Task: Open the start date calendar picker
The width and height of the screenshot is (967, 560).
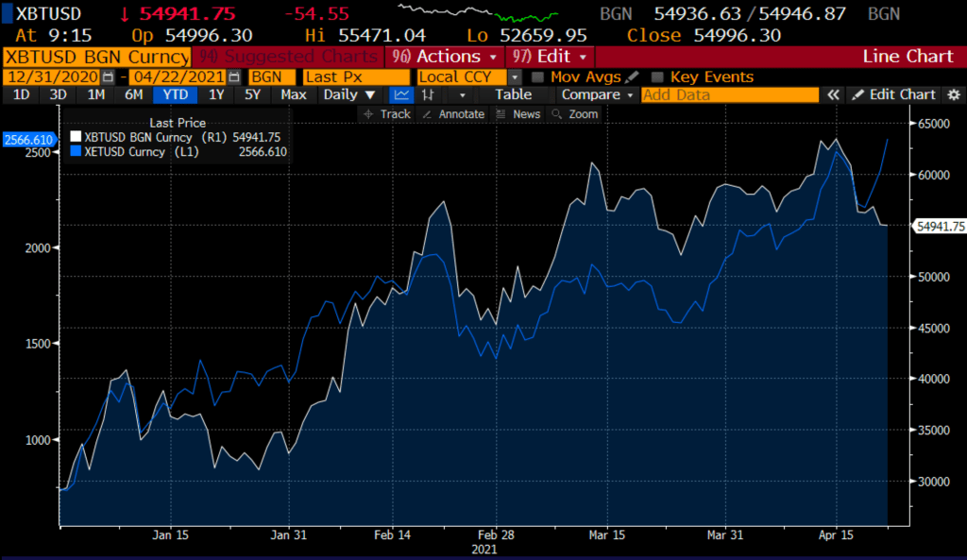Action: (107, 77)
